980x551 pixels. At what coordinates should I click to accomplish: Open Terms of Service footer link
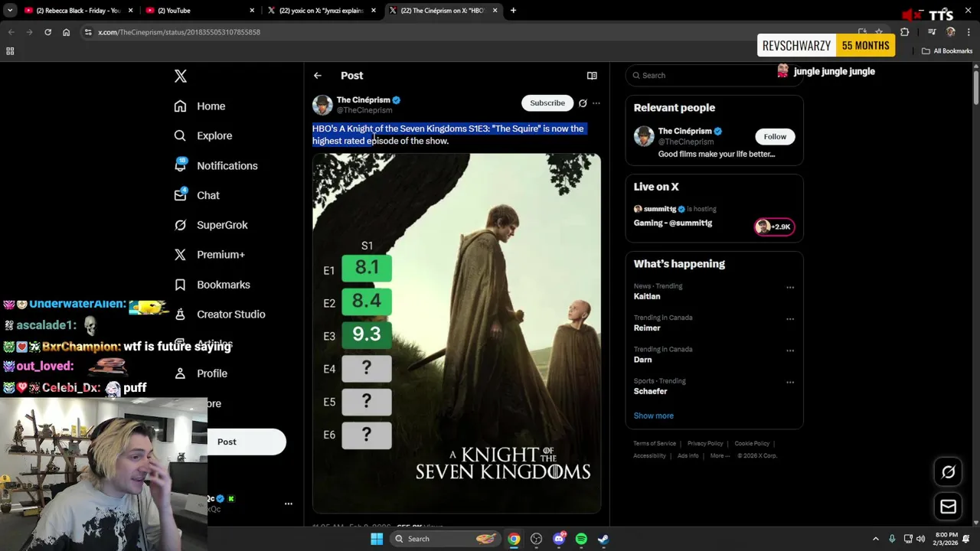[655, 443]
